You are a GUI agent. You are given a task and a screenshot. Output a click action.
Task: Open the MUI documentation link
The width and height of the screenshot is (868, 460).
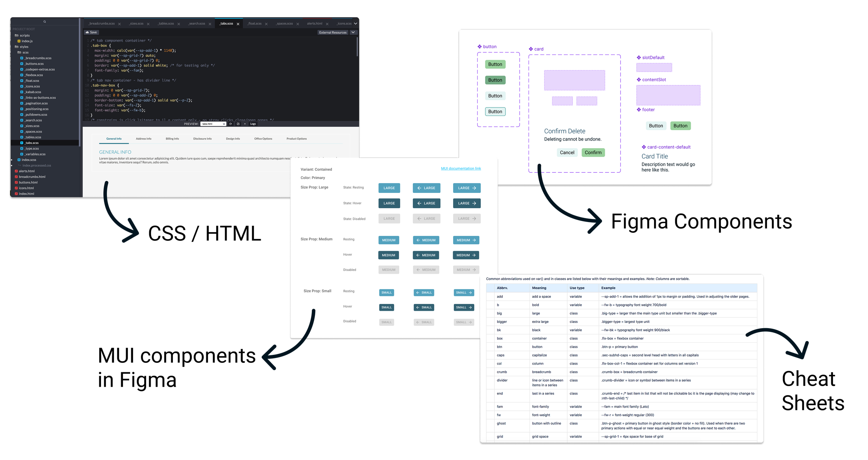[x=461, y=169]
